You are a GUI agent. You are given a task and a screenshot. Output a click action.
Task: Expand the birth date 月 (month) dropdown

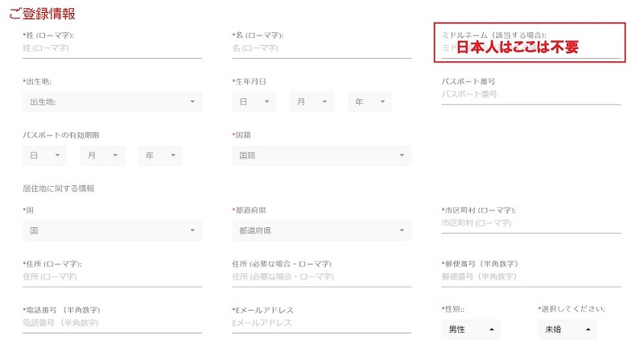(312, 102)
